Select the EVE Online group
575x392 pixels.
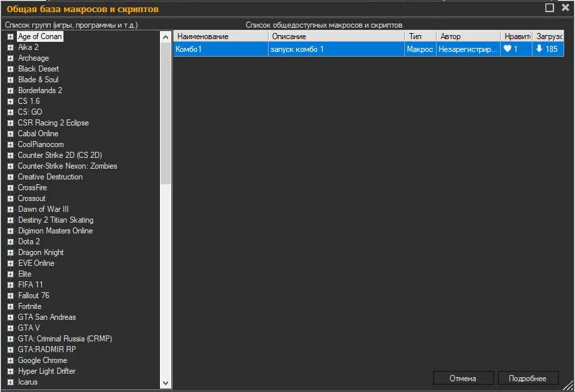pyautogui.click(x=36, y=263)
